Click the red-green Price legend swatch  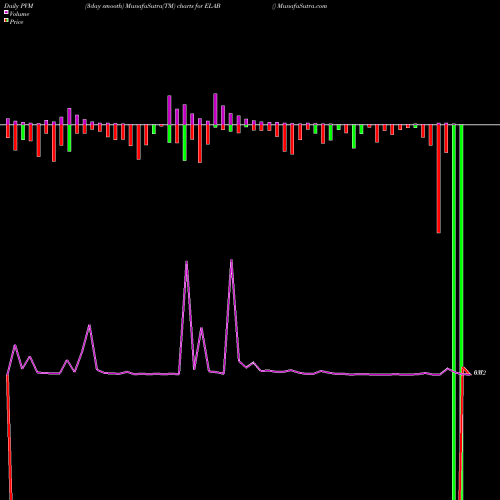click(x=6, y=20)
